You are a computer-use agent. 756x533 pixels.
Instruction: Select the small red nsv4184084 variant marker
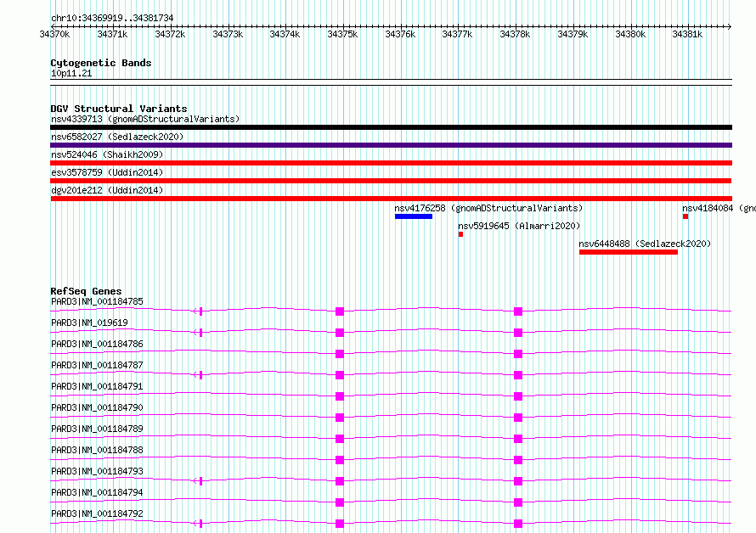[x=685, y=216]
